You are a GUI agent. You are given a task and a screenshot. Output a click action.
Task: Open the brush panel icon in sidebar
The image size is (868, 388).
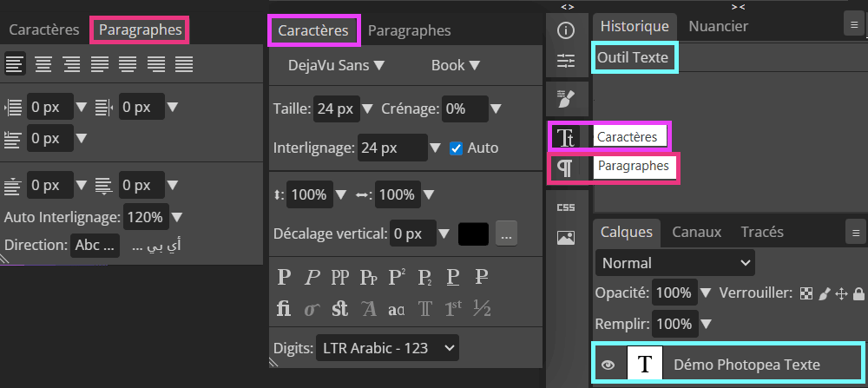click(566, 99)
